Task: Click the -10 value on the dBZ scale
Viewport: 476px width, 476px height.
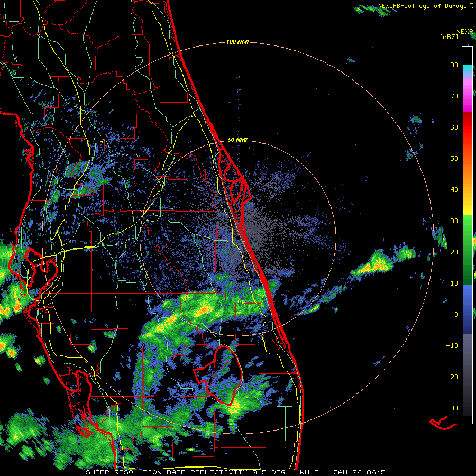Action: 452,346
